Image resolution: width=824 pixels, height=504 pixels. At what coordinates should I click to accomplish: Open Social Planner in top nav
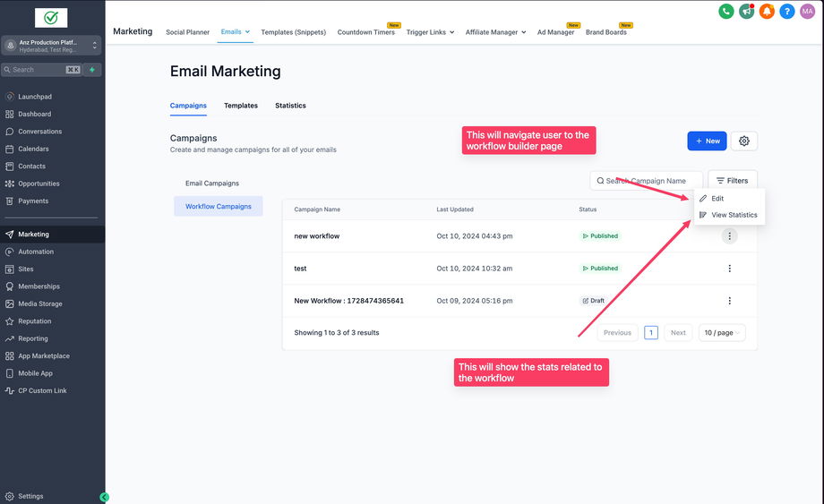pos(187,32)
